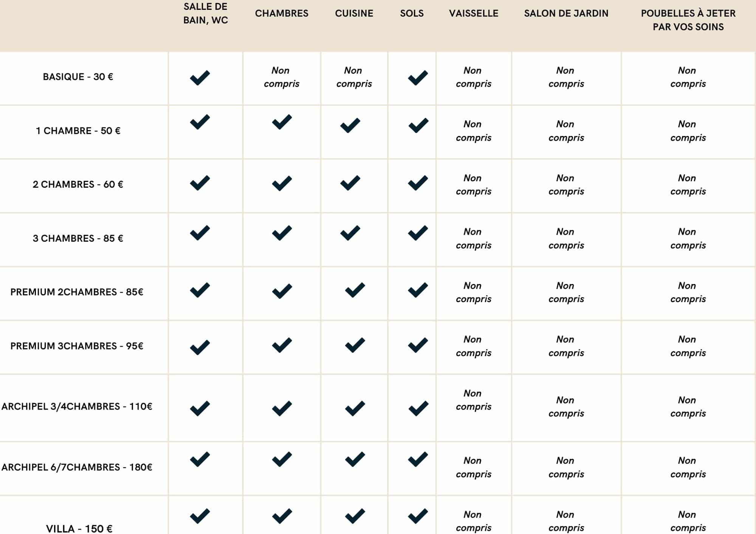
Task: Select the BASIQUE - 30 € row label
Action: pos(78,77)
